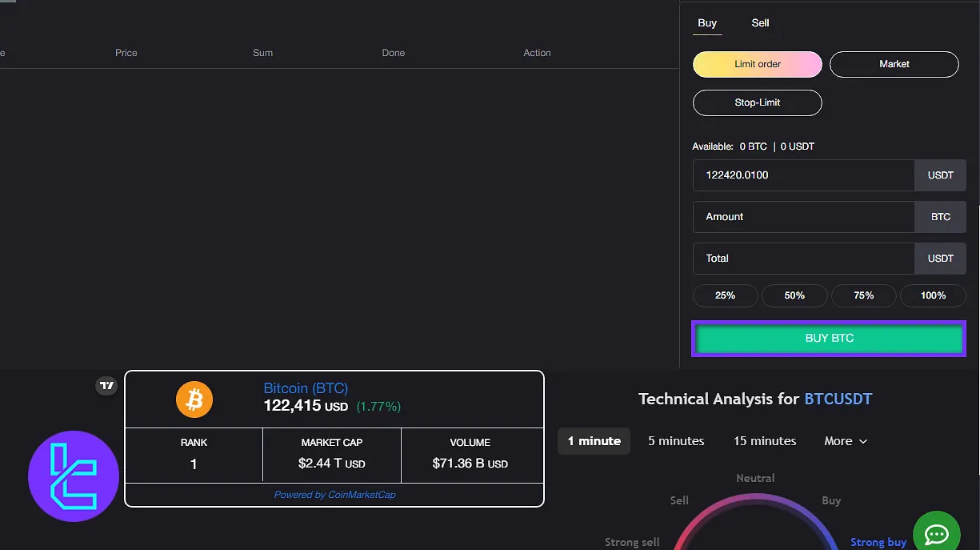Click the purple exchange logo

click(73, 476)
